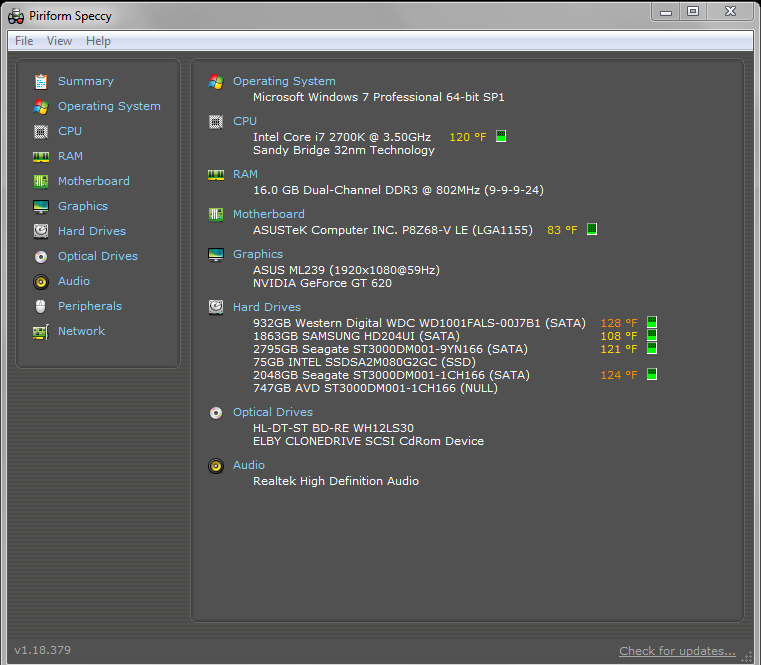View the Graphics sidebar section
This screenshot has height=665, width=761.
point(83,206)
